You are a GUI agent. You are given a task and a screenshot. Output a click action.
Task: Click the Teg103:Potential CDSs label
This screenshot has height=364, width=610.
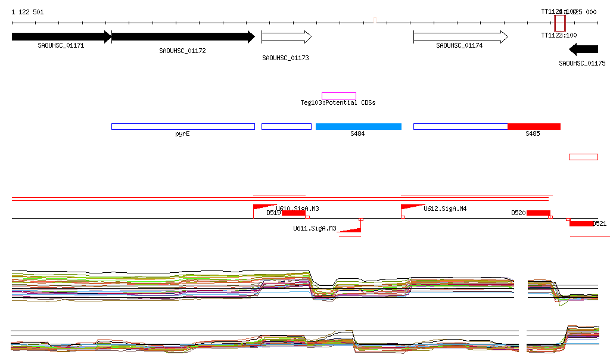tap(338, 102)
